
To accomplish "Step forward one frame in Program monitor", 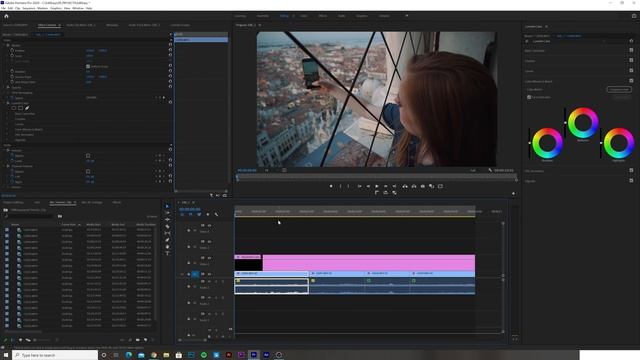I will point(386,186).
